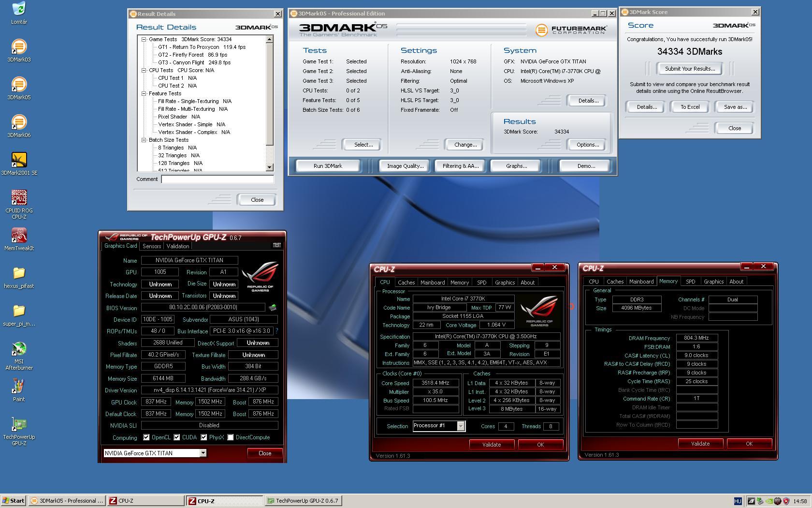Open the Lomtár recycle bin icon

coord(19,13)
